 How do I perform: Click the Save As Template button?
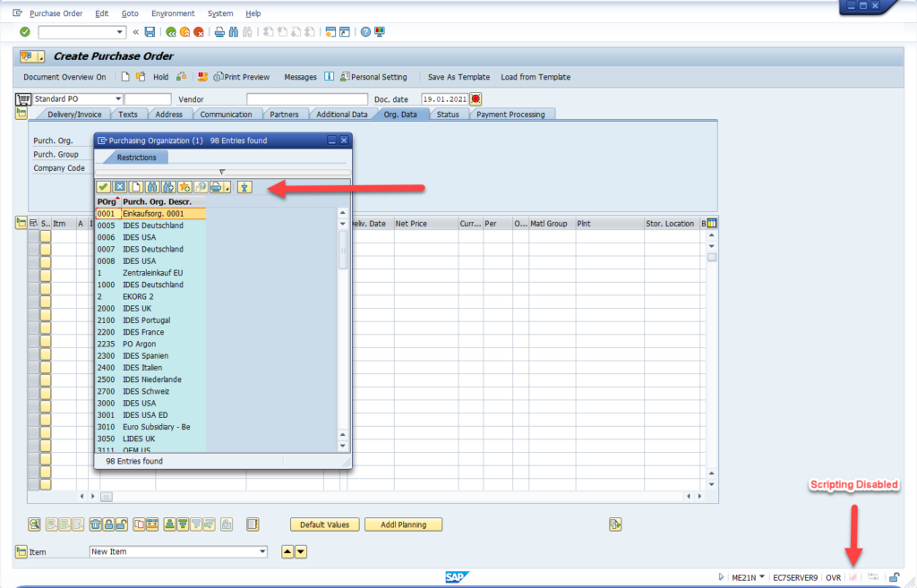[458, 77]
